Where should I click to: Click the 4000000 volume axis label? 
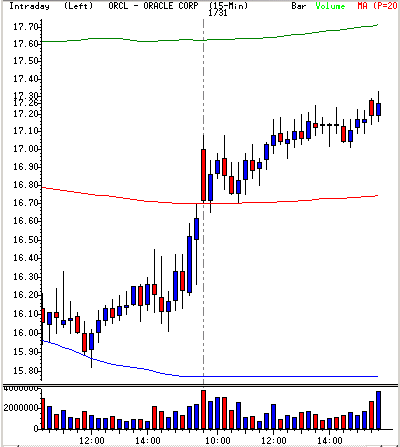pos(21,389)
